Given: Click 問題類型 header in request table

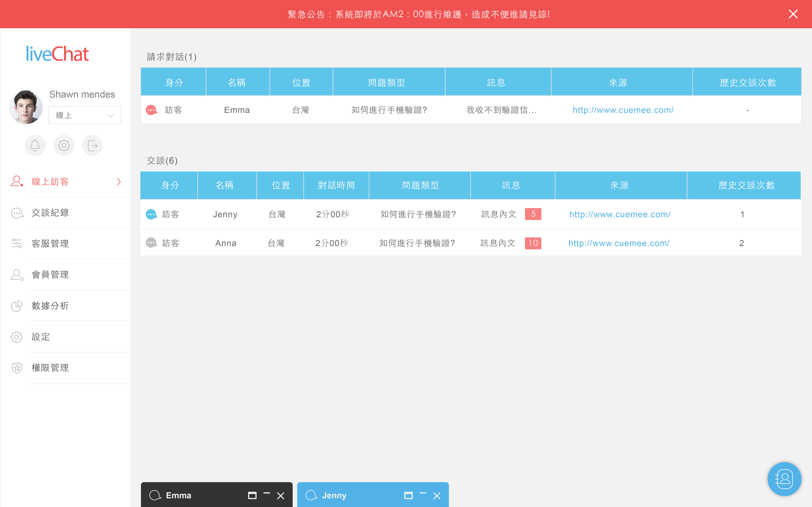Looking at the screenshot, I should [389, 82].
